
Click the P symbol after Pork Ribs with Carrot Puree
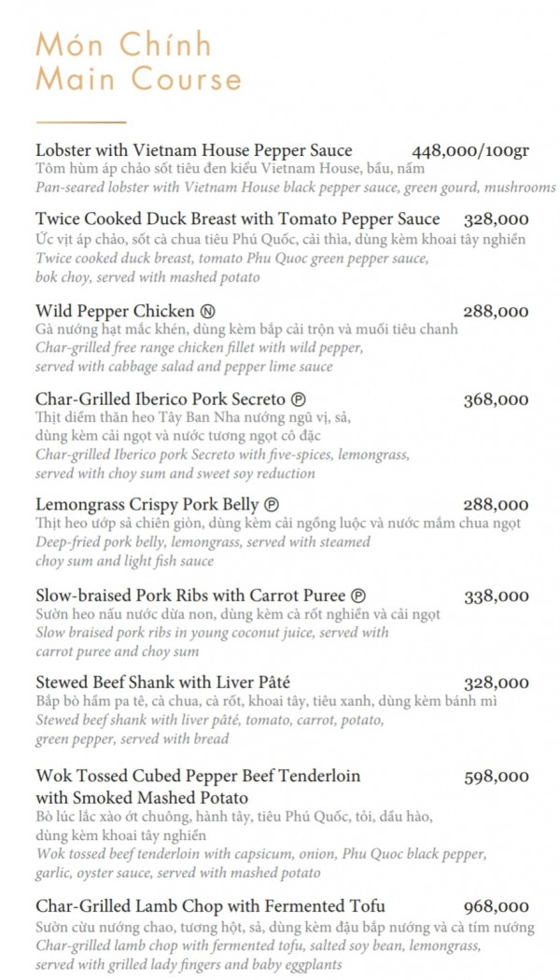pyautogui.click(x=358, y=595)
